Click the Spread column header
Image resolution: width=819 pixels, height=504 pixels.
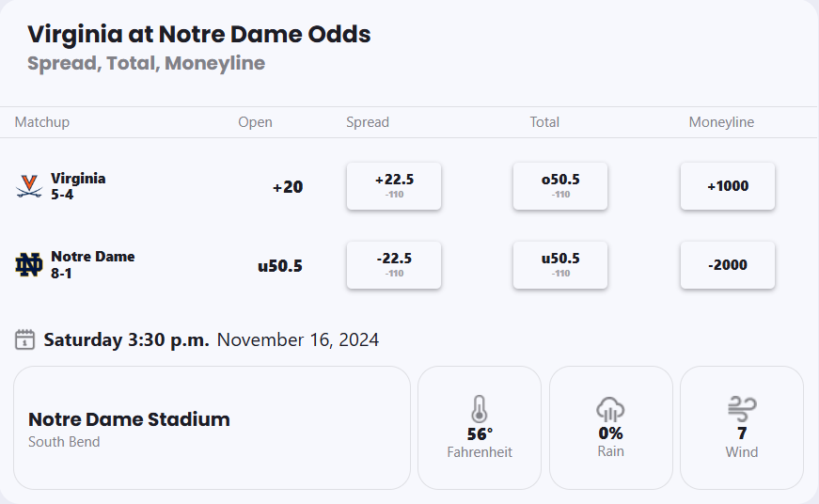pyautogui.click(x=368, y=122)
